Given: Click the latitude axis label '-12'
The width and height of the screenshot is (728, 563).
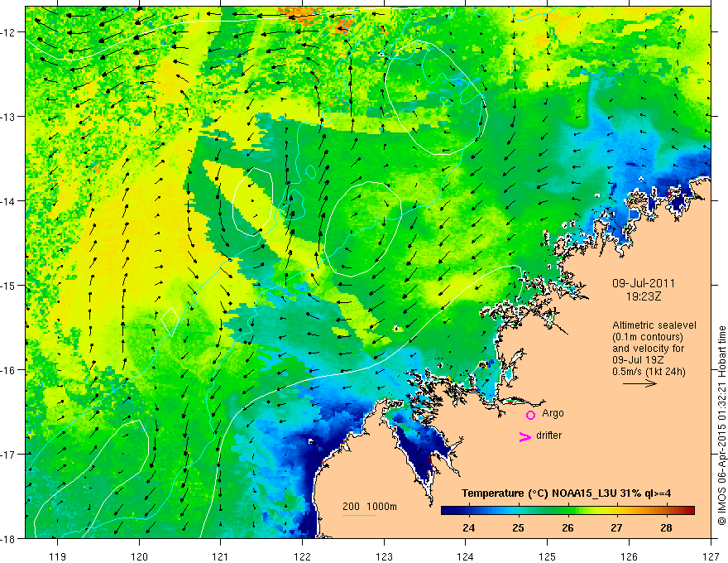Looking at the screenshot, I should pos(9,32).
